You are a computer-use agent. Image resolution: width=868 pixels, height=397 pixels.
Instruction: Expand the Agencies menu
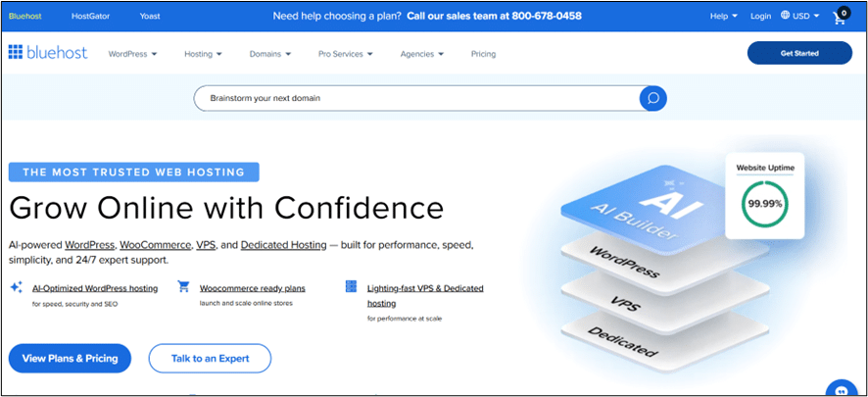pyautogui.click(x=422, y=54)
